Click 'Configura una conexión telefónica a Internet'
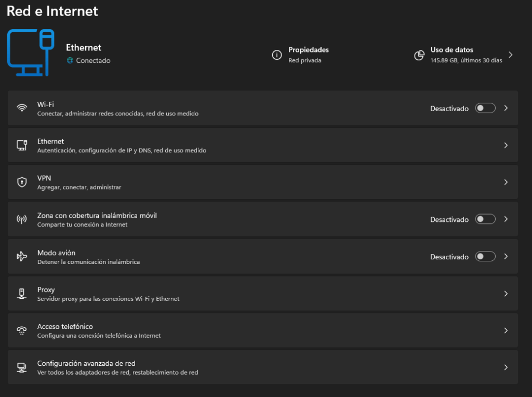Viewport: 532px width, 397px height. point(99,336)
